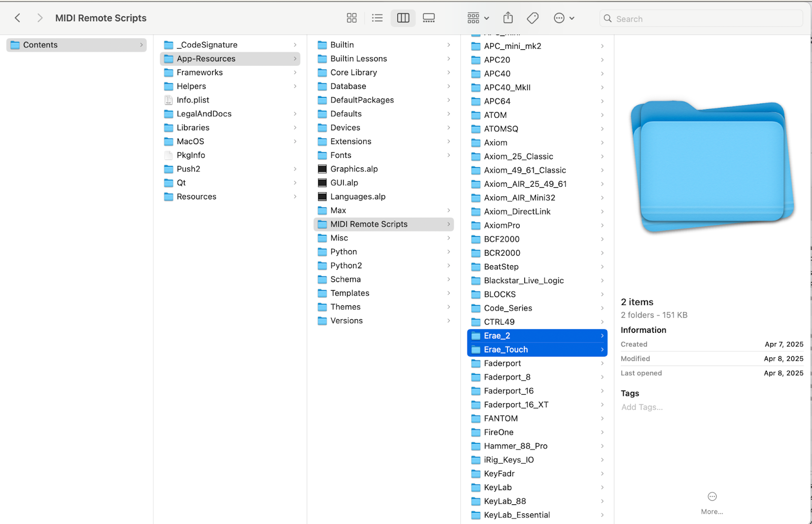Switch to icon grid view

click(x=352, y=18)
